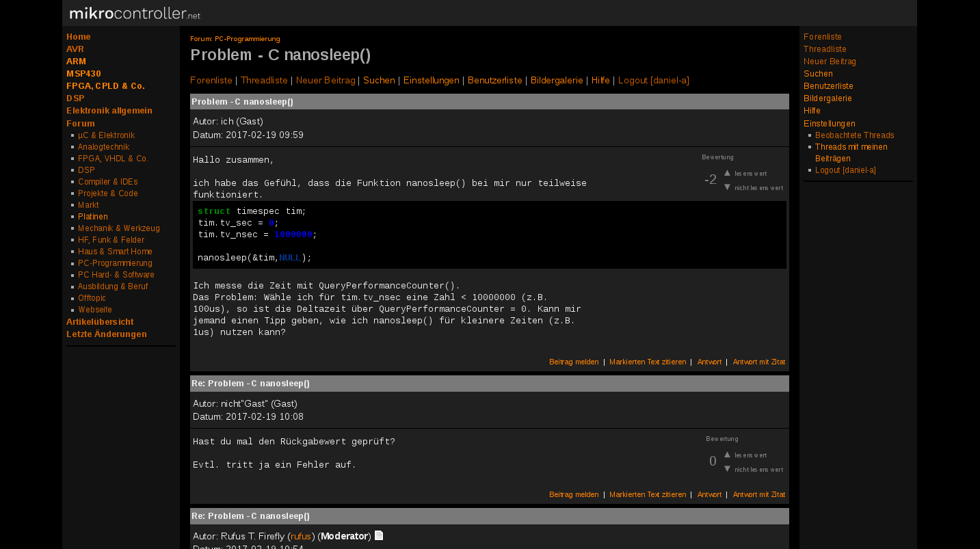The height and width of the screenshot is (549, 980).
Task: Open Forenliste in top navigation
Action: 211,81
